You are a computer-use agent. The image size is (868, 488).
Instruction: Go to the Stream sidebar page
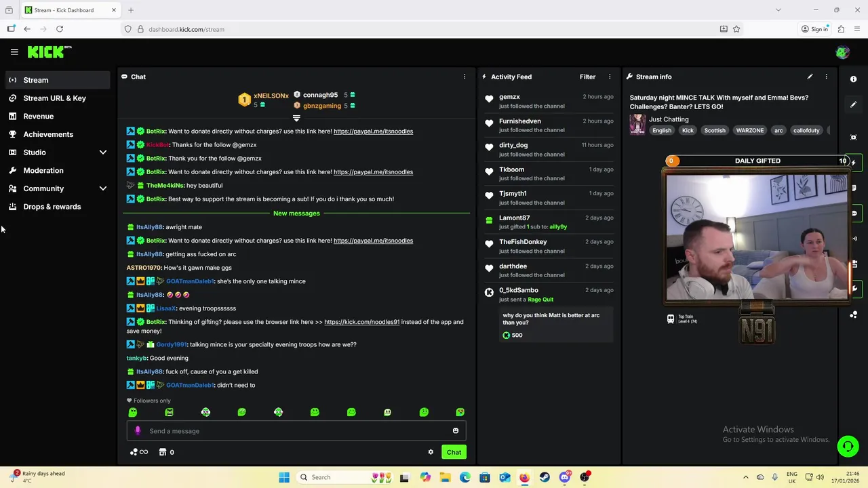58,80
